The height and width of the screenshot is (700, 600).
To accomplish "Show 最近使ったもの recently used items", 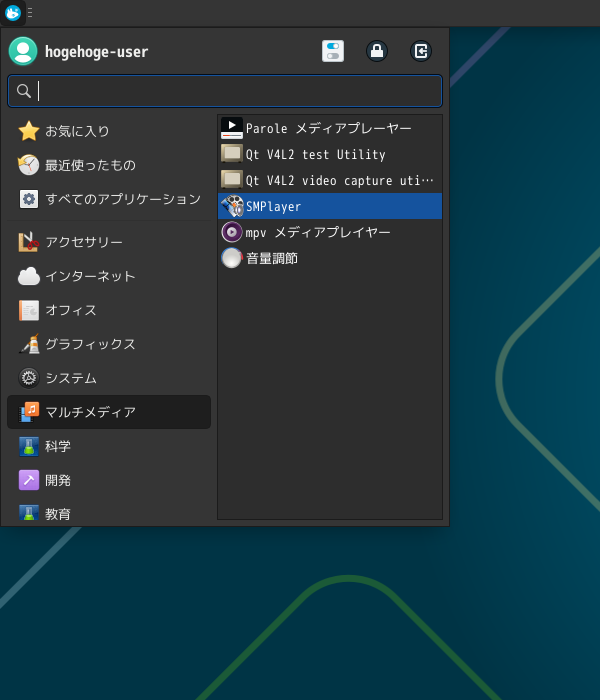I will (90, 165).
